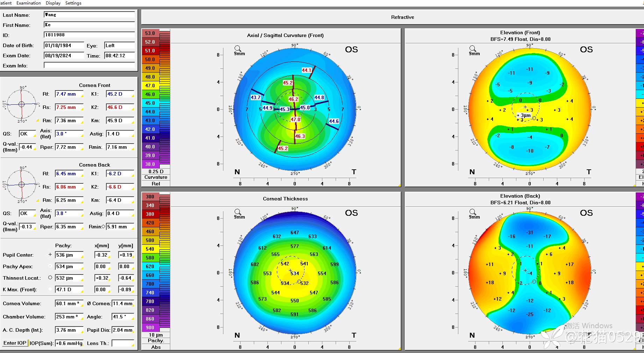Open the curvature scale 0.25 D setting
Viewport: 644px width, 353px height.
(156, 171)
